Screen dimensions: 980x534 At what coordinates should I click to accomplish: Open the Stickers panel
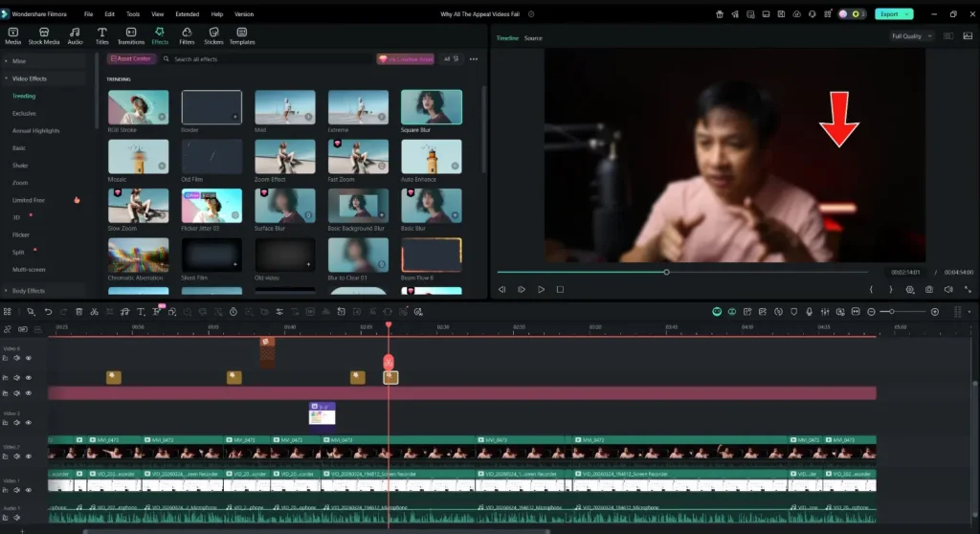[213, 36]
